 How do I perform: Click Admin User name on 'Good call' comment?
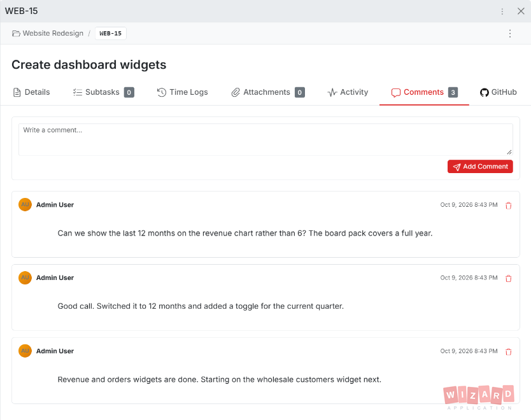point(55,278)
